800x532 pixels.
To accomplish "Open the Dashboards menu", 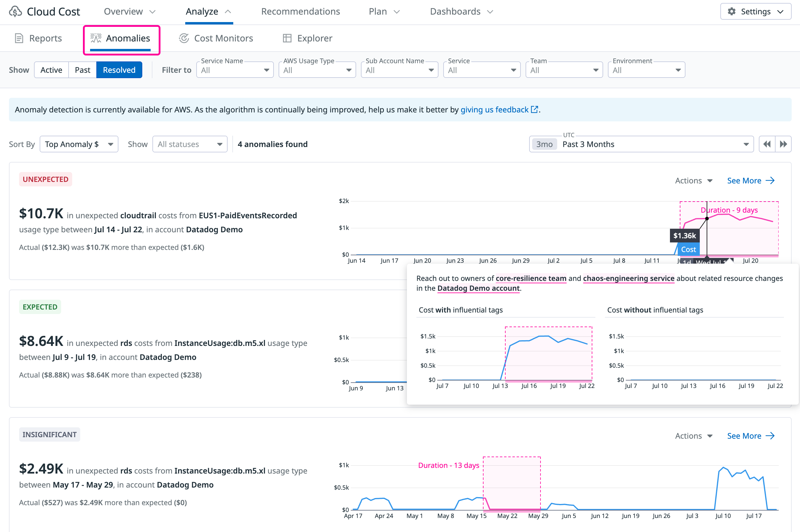I will tap(461, 12).
